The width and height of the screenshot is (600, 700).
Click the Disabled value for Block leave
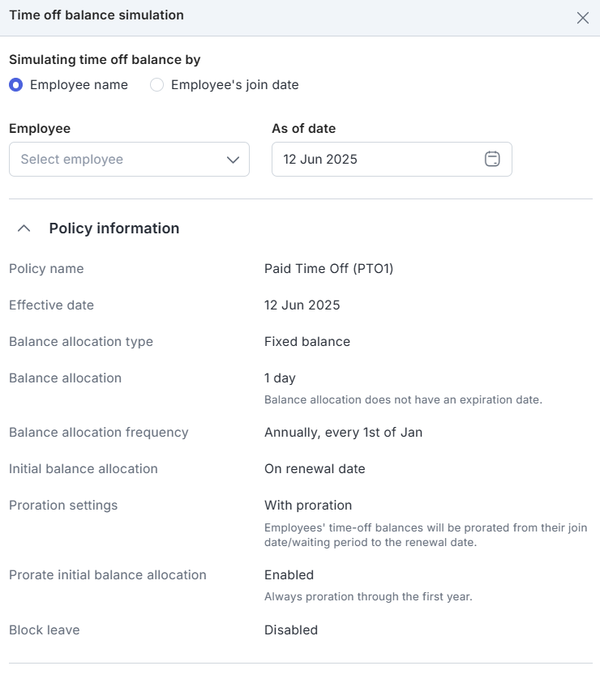coord(291,630)
